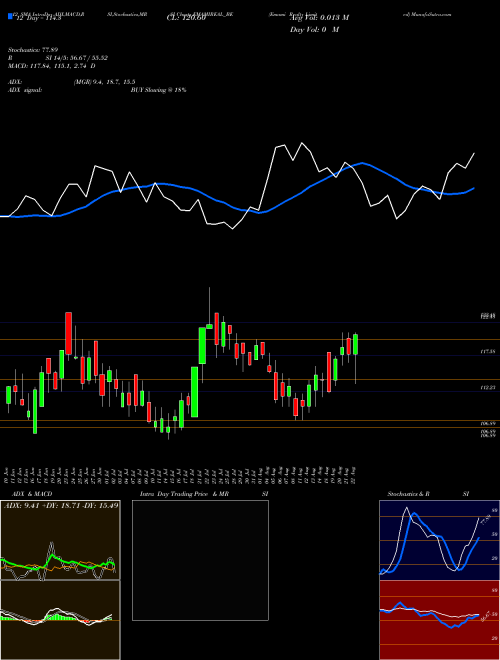Click the '117.58' price axis label
The width and height of the screenshot is (500, 660).
(487, 351)
